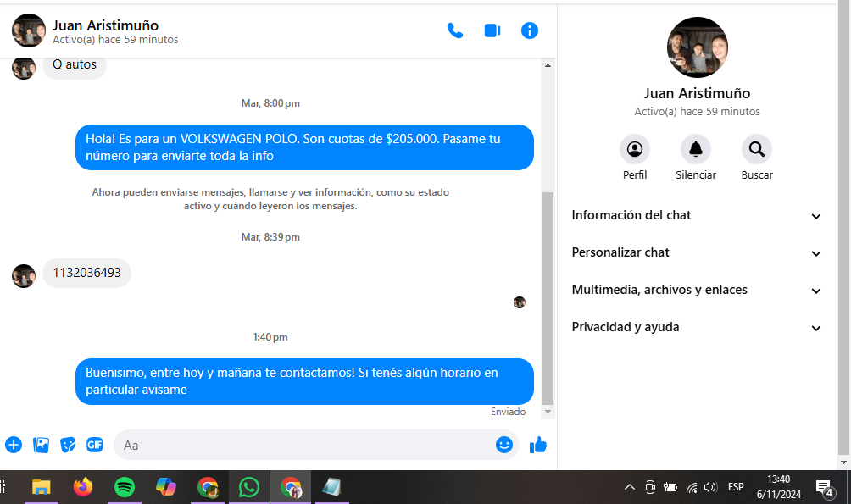Image resolution: width=851 pixels, height=504 pixels.
Task: Expand Multimedia, archivos y enlaces section
Action: (x=697, y=291)
